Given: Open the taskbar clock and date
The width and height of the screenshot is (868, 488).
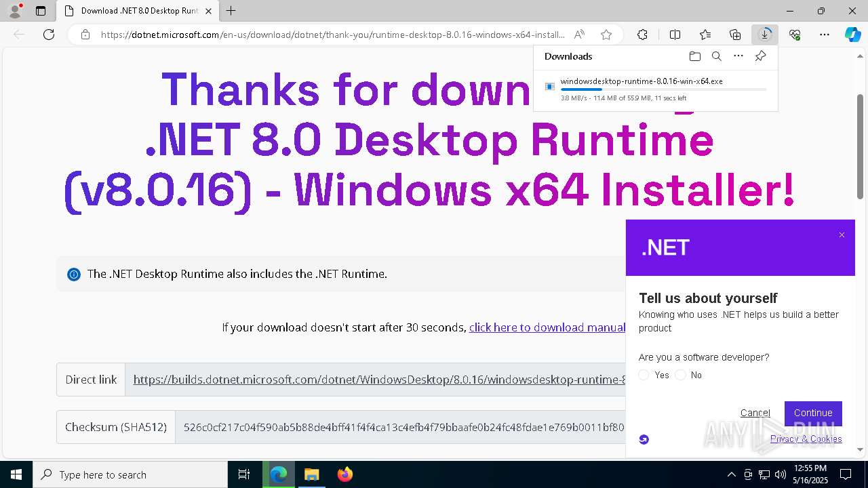Looking at the screenshot, I should 810,474.
